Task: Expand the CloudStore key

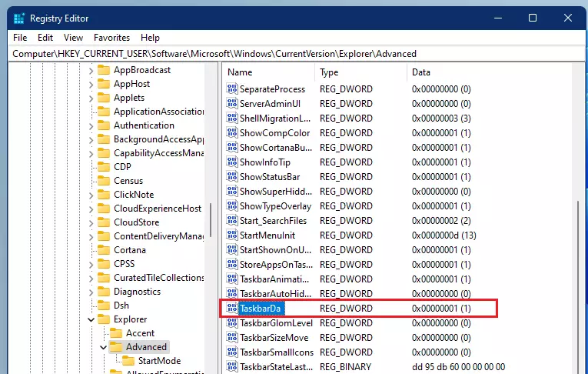Action: pyautogui.click(x=91, y=223)
